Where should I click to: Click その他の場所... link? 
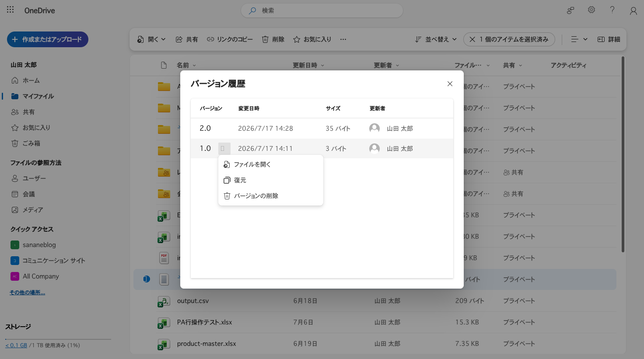27,293
